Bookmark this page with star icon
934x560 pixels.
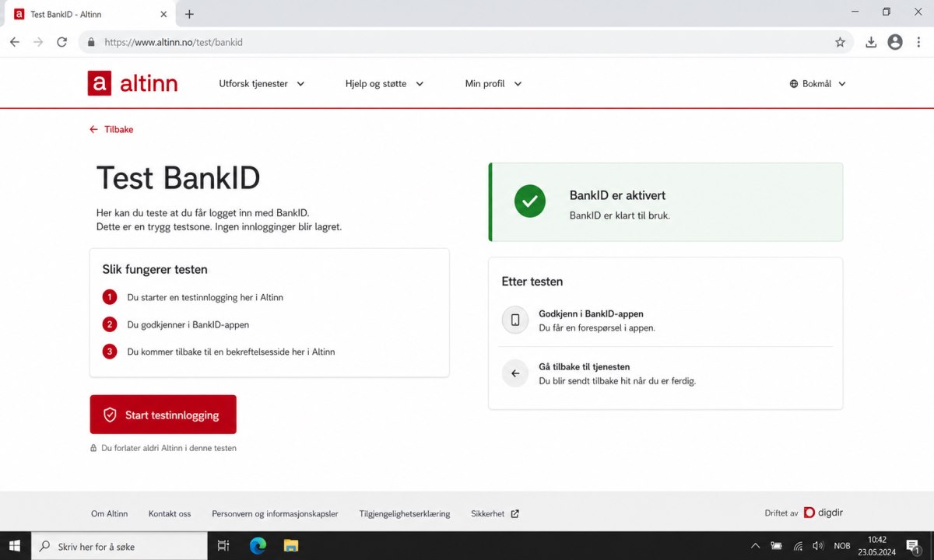[x=840, y=42]
